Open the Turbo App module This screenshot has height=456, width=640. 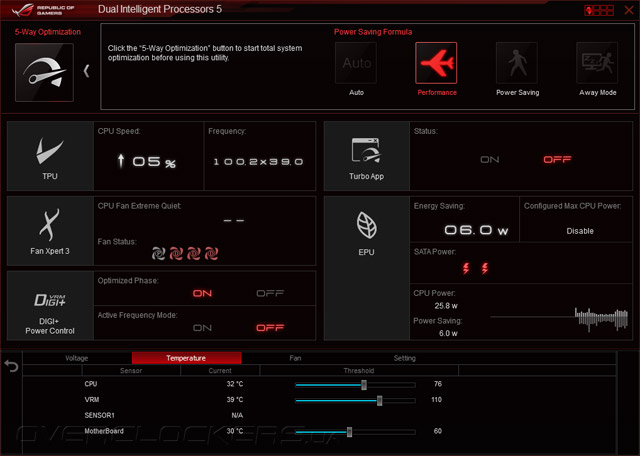point(367,156)
